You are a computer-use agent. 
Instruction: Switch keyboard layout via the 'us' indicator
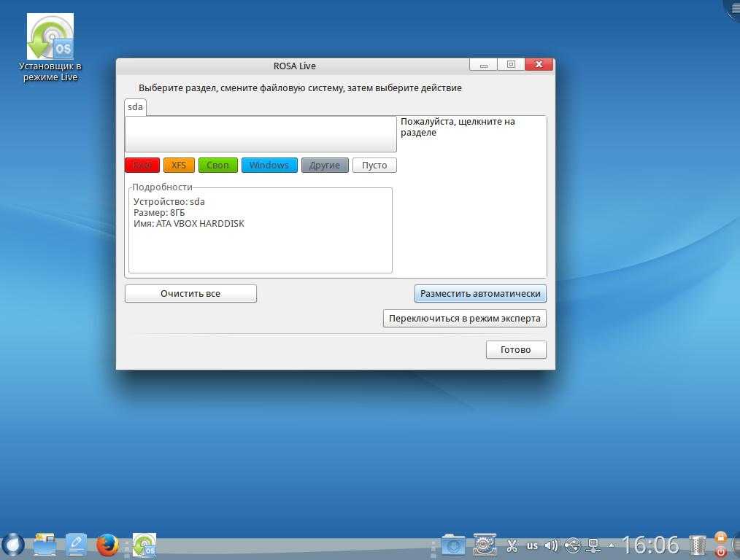[x=532, y=545]
